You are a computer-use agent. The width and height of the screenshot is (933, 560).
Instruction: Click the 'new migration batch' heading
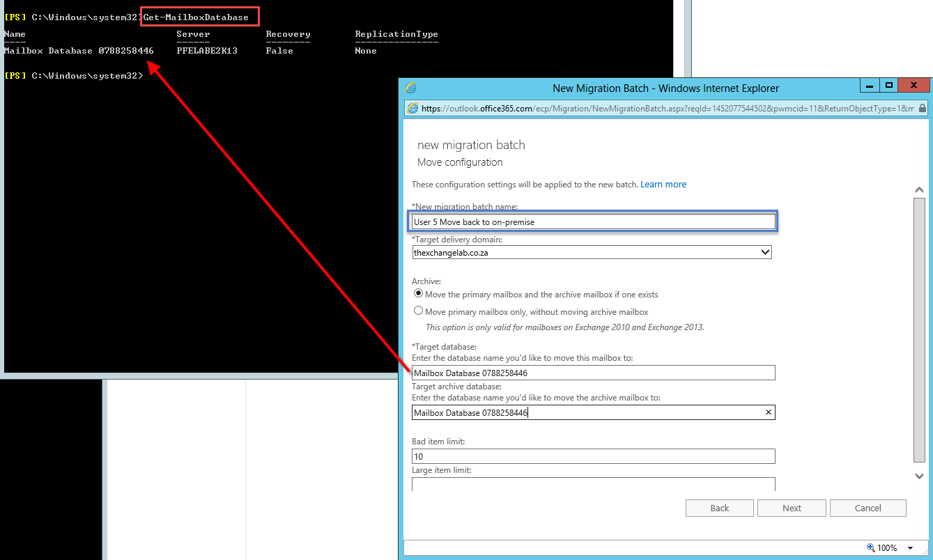click(x=471, y=145)
